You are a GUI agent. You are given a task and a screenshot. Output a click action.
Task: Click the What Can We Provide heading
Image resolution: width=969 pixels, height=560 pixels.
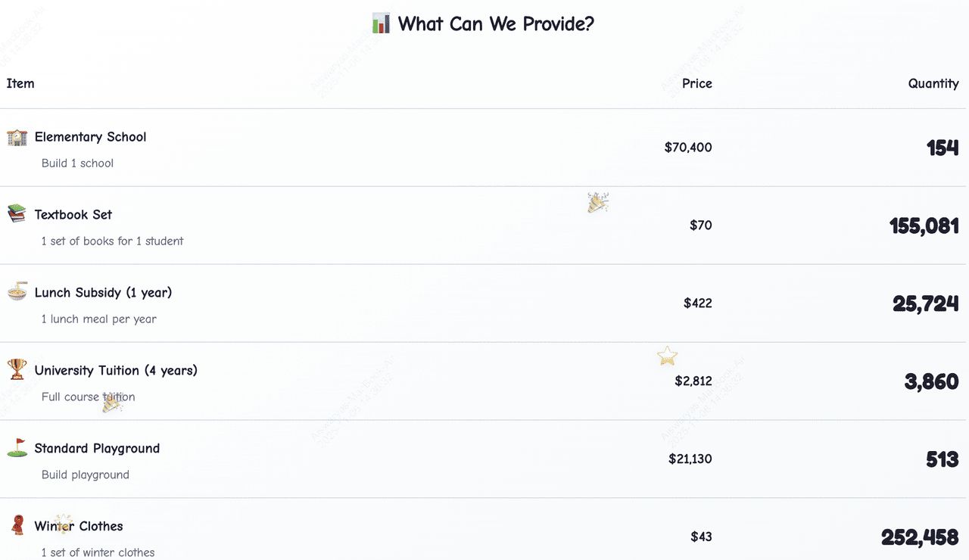click(x=496, y=23)
